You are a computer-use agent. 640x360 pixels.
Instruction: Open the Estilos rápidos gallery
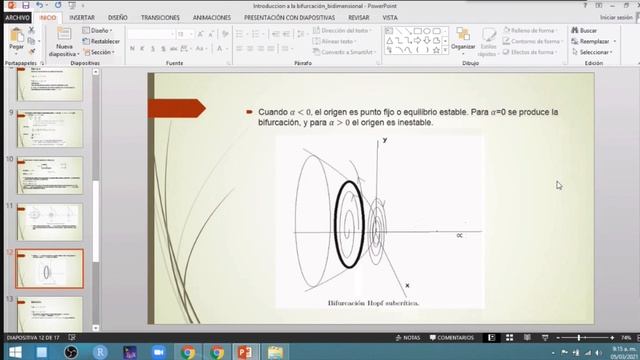click(488, 42)
